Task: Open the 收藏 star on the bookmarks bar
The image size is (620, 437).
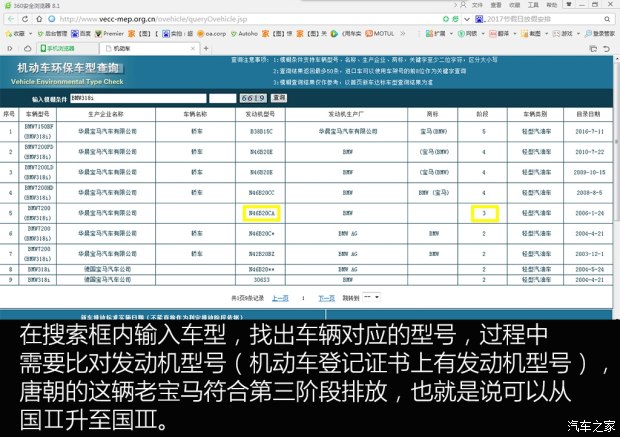Action: [15, 34]
